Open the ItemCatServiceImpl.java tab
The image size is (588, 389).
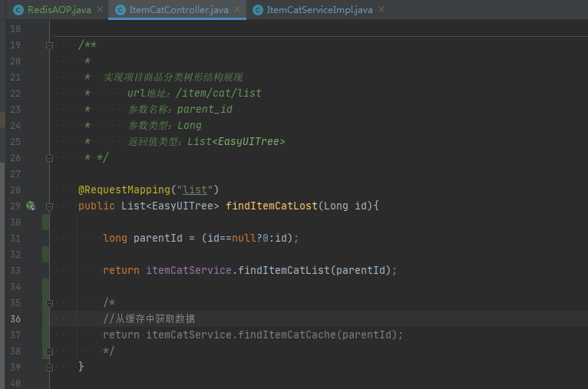[319, 10]
